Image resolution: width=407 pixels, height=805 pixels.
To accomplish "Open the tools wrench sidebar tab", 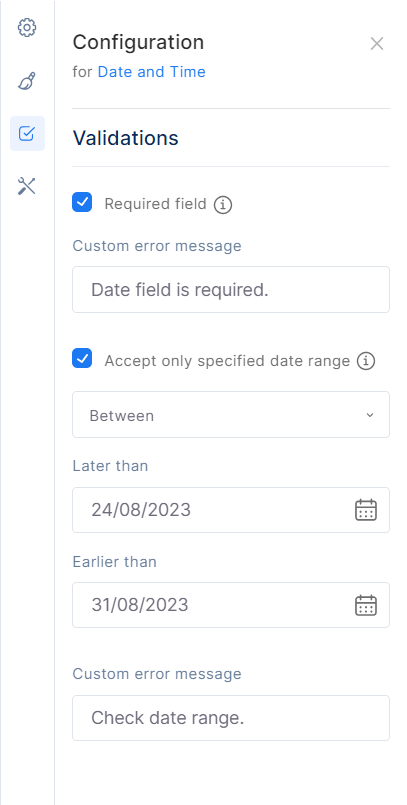I will point(27,186).
